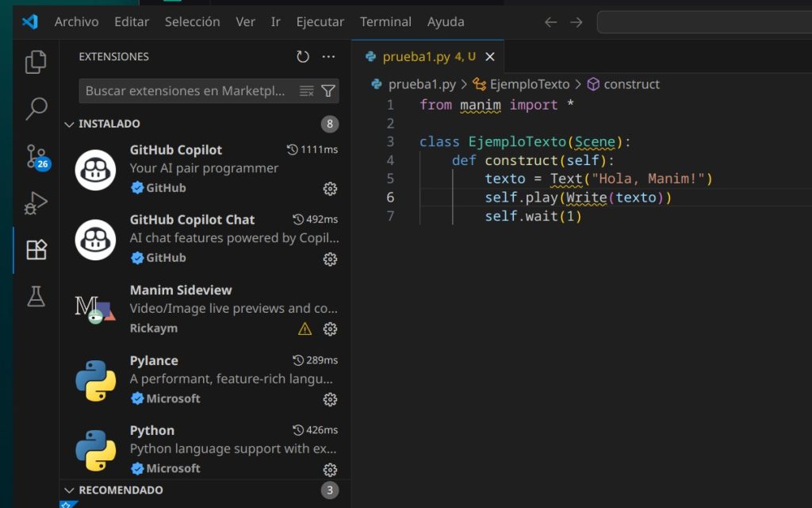Click the Manim Sideview warning icon
812x508 pixels.
pos(304,329)
